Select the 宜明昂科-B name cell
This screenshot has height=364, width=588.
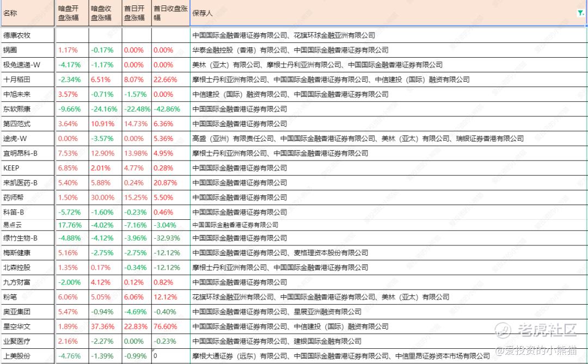click(28, 153)
